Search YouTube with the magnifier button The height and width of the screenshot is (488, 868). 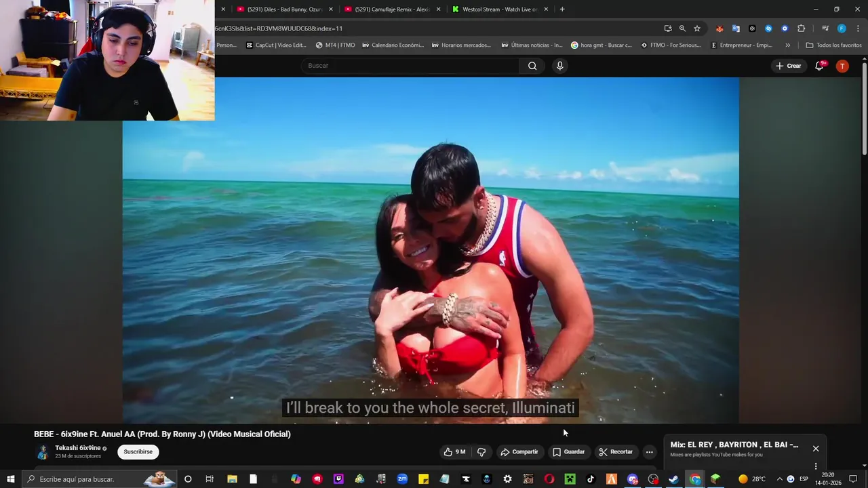(532, 66)
